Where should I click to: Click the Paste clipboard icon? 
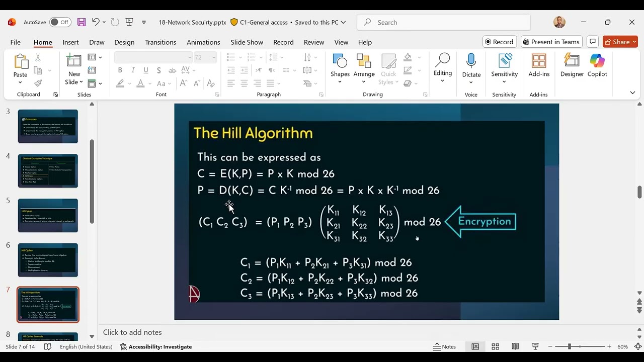point(21,62)
